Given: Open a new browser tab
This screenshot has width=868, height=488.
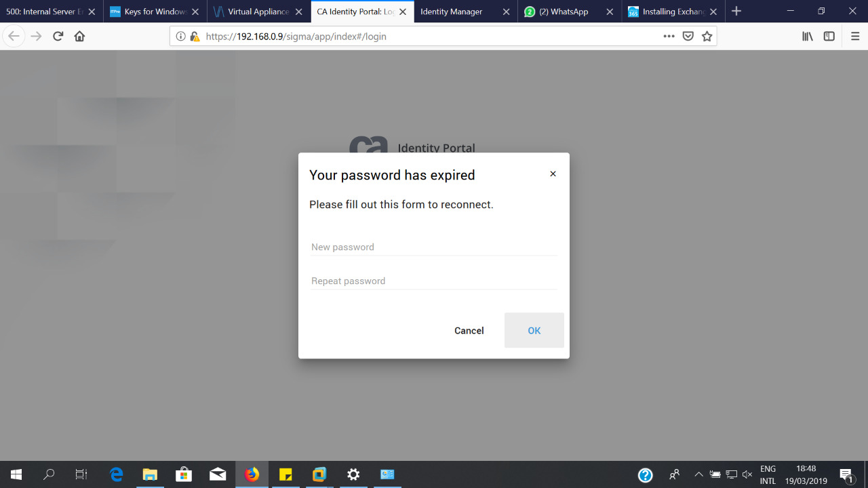Looking at the screenshot, I should pyautogui.click(x=736, y=12).
